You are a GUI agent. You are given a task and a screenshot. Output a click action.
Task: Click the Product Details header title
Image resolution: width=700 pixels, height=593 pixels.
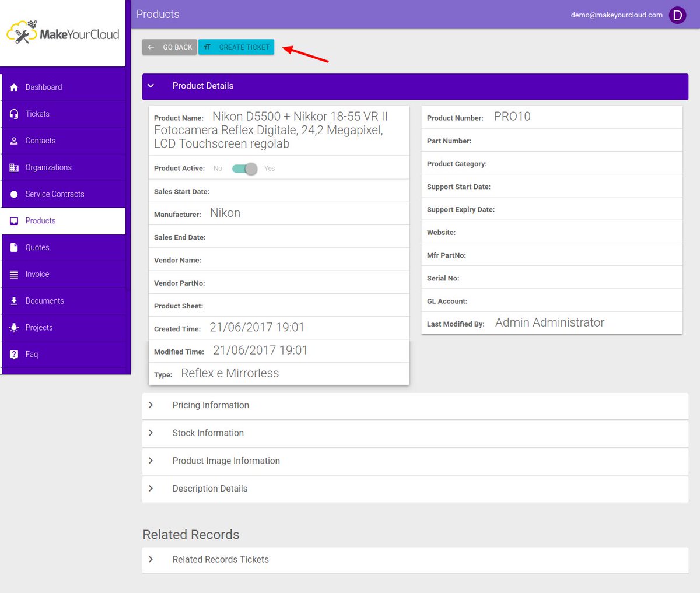pyautogui.click(x=203, y=86)
